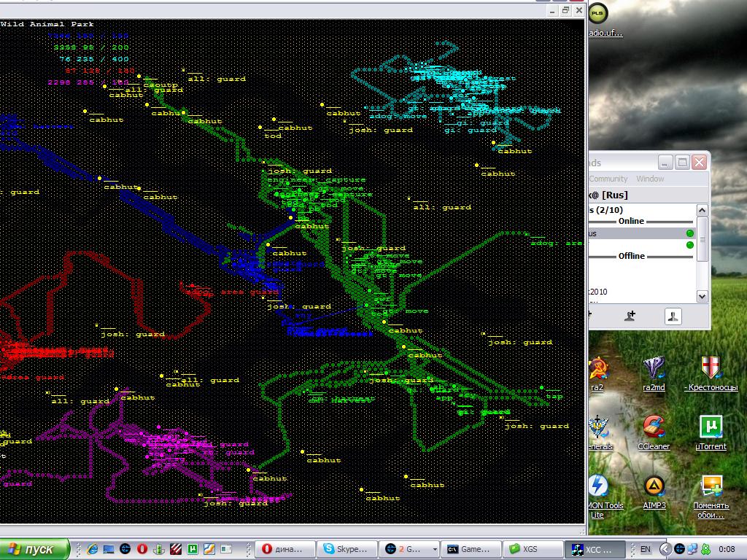Viewport: 747px width, 560px height.
Task: Switch to the Skype taskbar button
Action: pyautogui.click(x=347, y=549)
